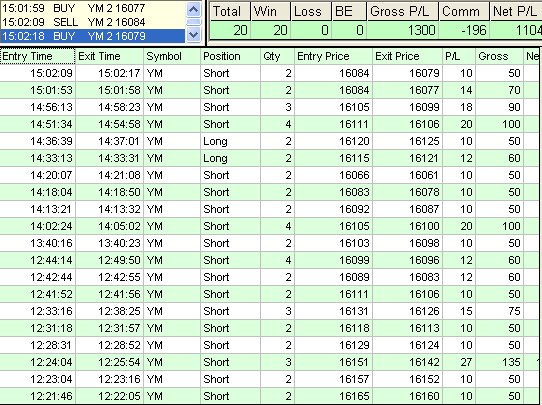Click entry price 16066 cell

(x=333, y=175)
